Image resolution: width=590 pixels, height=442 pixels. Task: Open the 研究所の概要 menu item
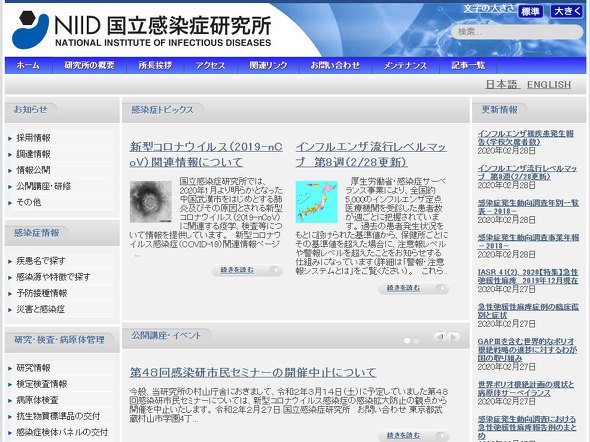tap(89, 65)
